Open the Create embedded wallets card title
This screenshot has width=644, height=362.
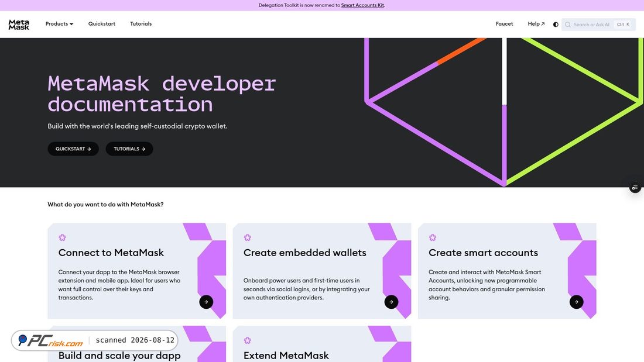click(x=305, y=253)
